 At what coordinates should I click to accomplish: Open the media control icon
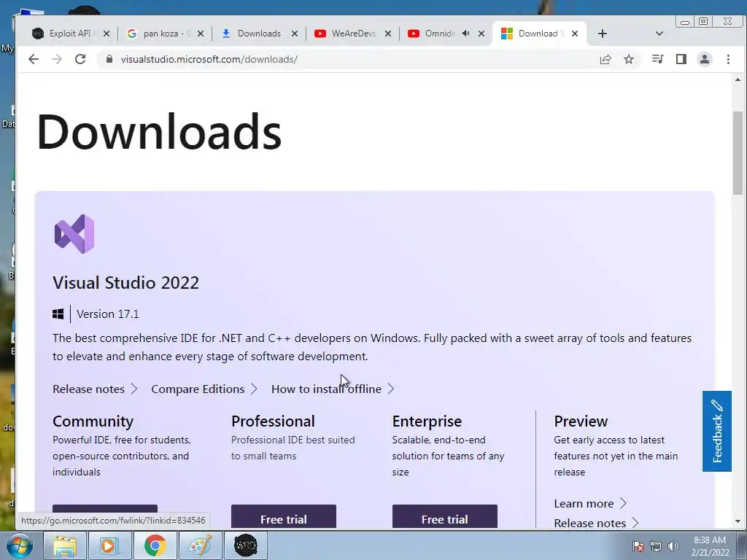(657, 59)
